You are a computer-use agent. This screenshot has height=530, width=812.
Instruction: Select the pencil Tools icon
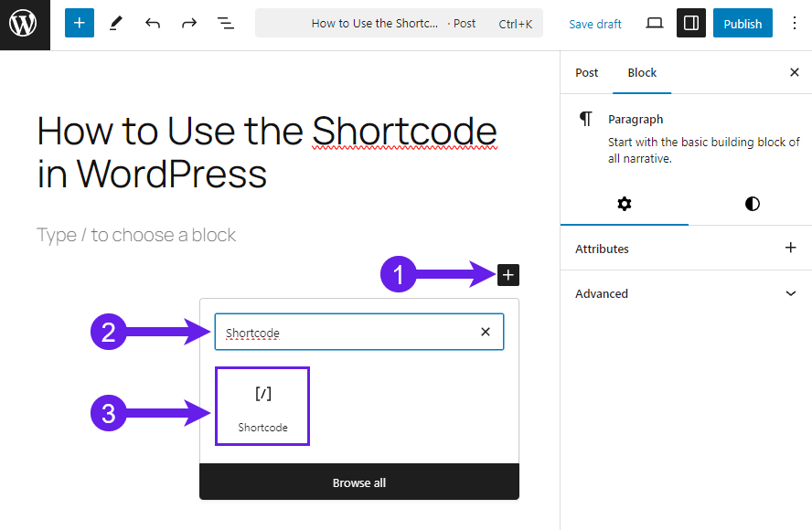tap(116, 23)
